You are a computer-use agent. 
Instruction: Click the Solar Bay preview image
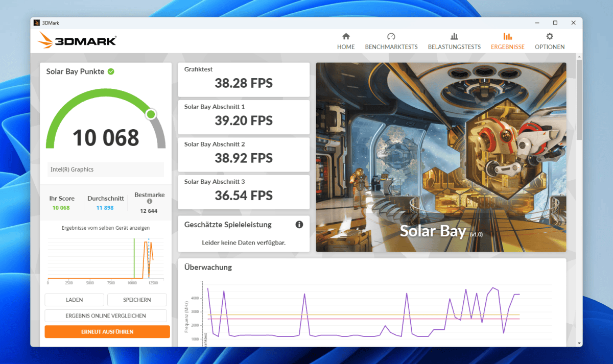441,157
